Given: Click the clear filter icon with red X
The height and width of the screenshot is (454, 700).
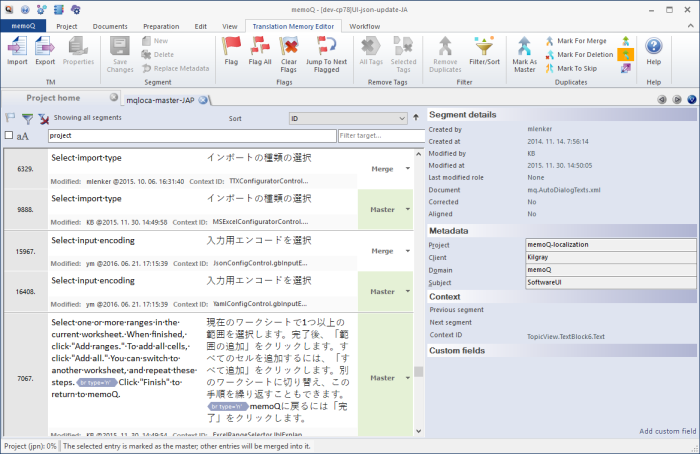Looking at the screenshot, I should point(43,118).
